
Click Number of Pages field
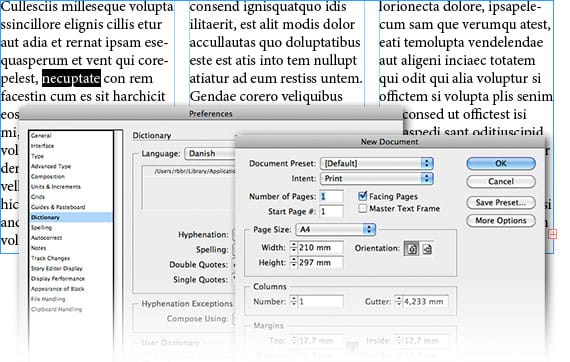click(332, 196)
